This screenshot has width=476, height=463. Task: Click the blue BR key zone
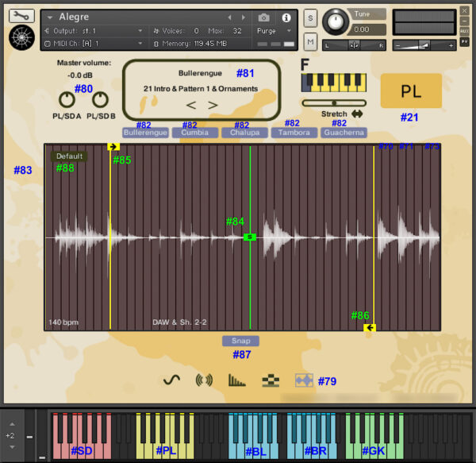pyautogui.click(x=312, y=436)
